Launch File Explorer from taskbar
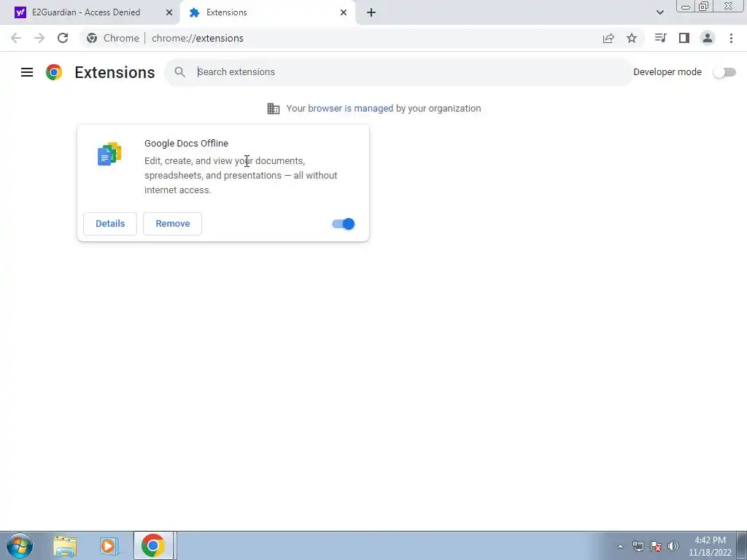This screenshot has width=747, height=560. tap(65, 546)
